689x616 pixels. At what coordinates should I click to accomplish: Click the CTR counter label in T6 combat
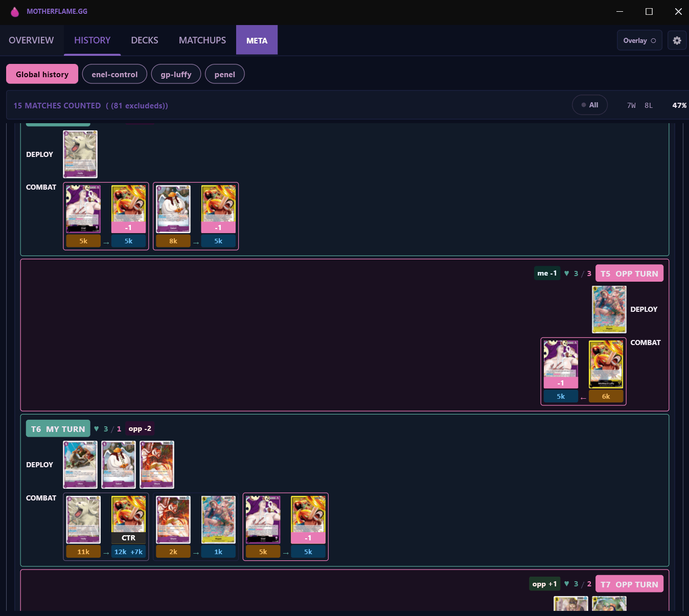click(128, 538)
